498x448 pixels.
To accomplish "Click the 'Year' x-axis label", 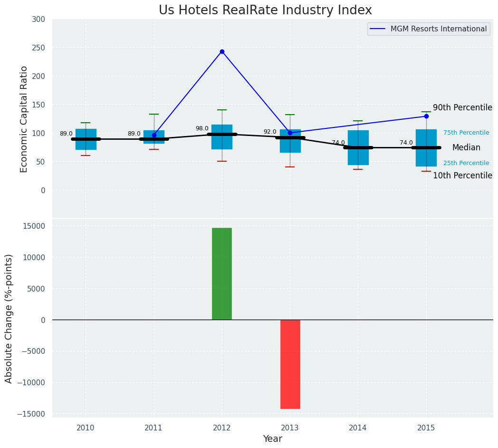I will coord(272,439).
